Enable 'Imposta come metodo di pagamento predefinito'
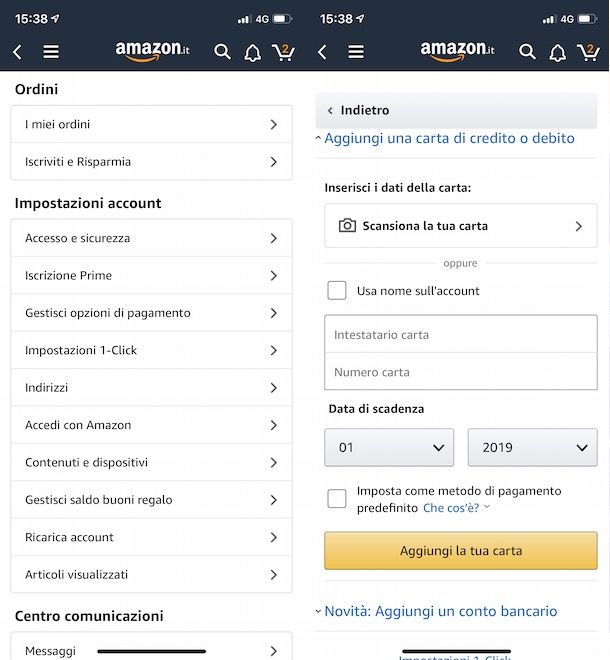The height and width of the screenshot is (660, 610). coord(337,499)
